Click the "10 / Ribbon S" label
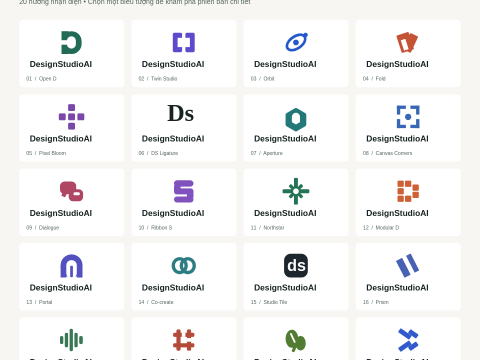480x360 pixels. coord(155,228)
